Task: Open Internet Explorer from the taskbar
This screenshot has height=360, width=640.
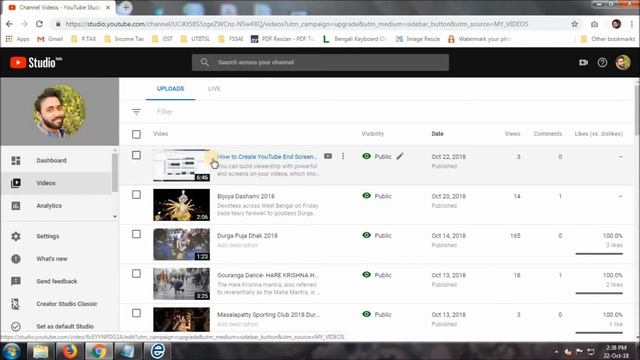Action: 158,351
